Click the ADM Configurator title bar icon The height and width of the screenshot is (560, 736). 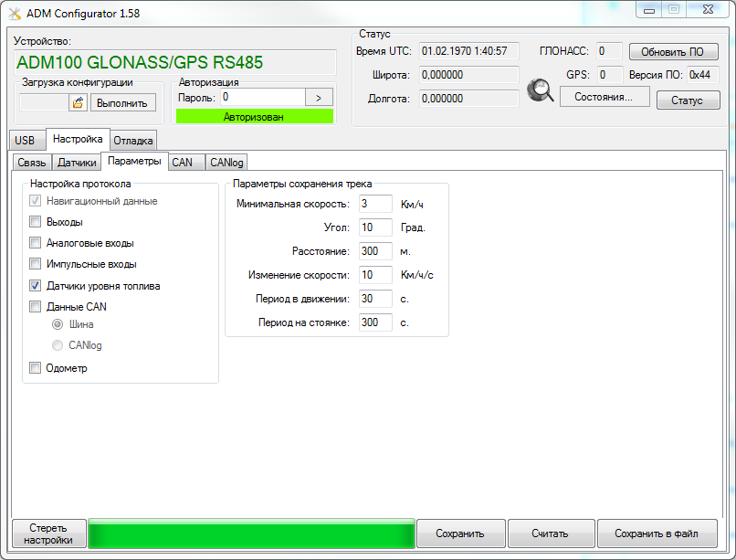[x=15, y=14]
